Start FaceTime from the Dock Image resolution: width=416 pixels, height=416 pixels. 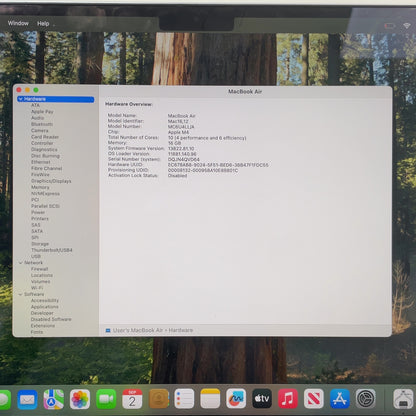pos(106,399)
